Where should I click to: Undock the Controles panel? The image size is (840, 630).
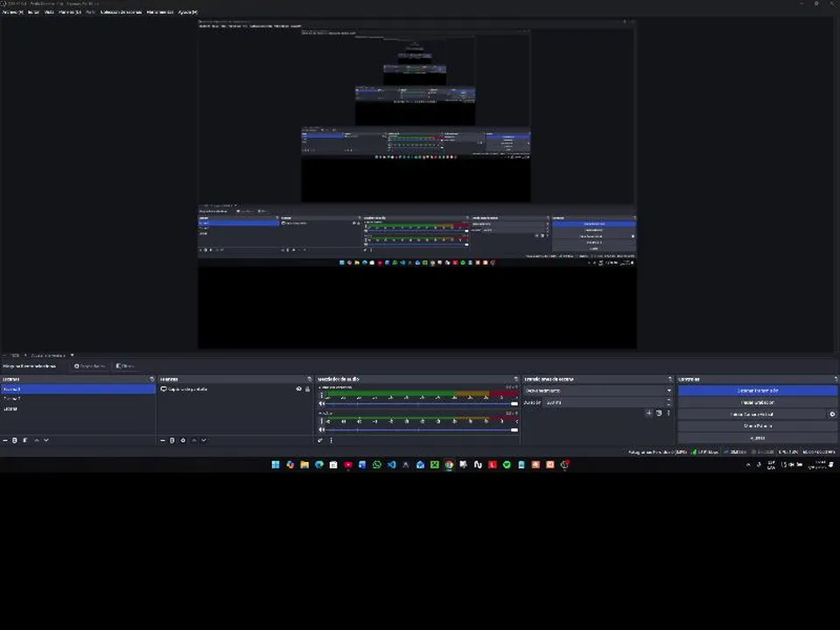(836, 379)
